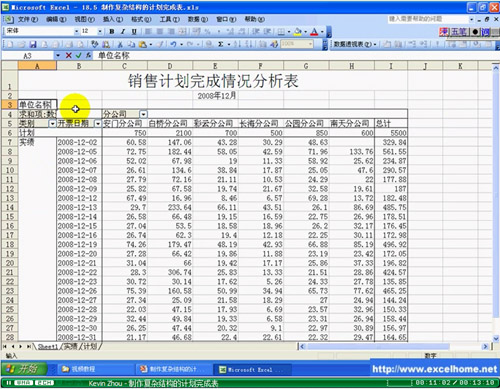The height and width of the screenshot is (389, 500).
Task: Click the green Enter checkmark in the formula bar
Action: (78, 55)
